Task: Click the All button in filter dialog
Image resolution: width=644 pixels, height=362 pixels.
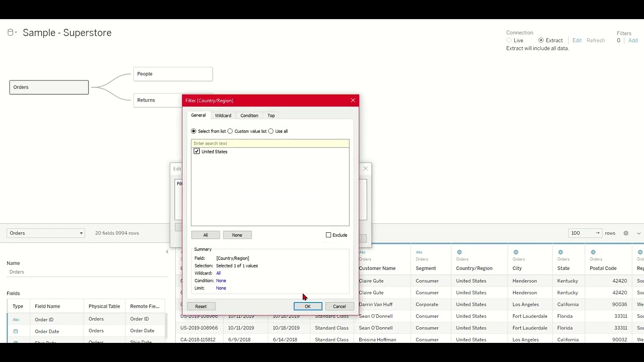Action: (205, 235)
